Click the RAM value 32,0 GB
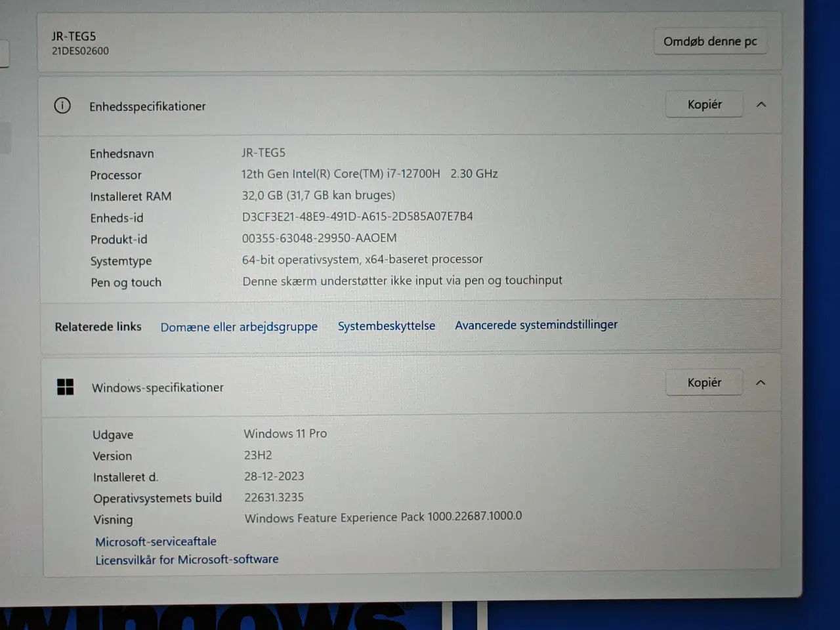This screenshot has height=630, width=840. click(x=318, y=195)
